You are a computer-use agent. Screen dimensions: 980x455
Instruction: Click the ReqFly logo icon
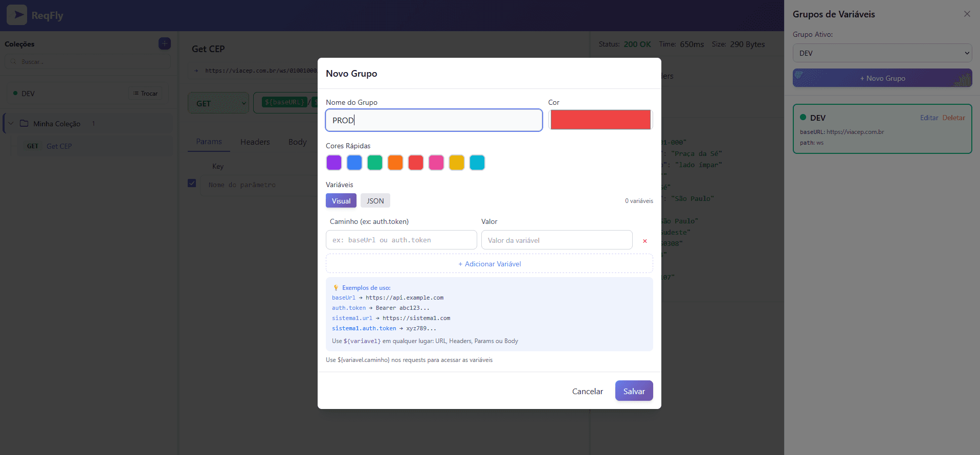pyautogui.click(x=17, y=15)
